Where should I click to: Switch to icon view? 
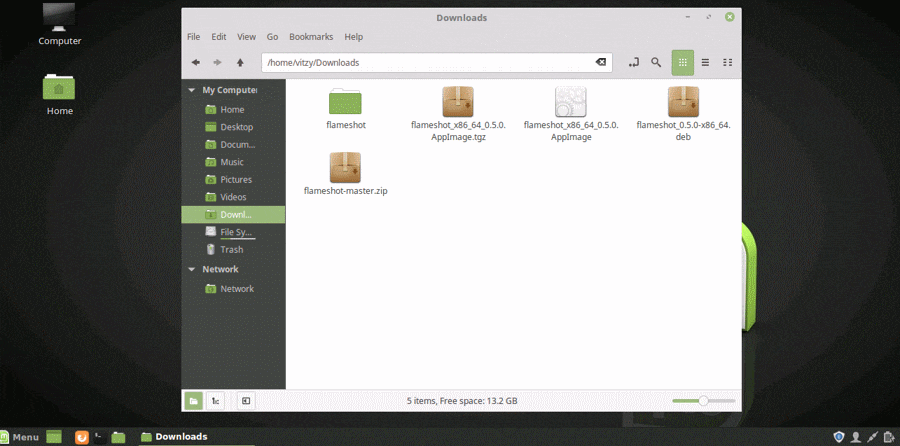pos(682,63)
